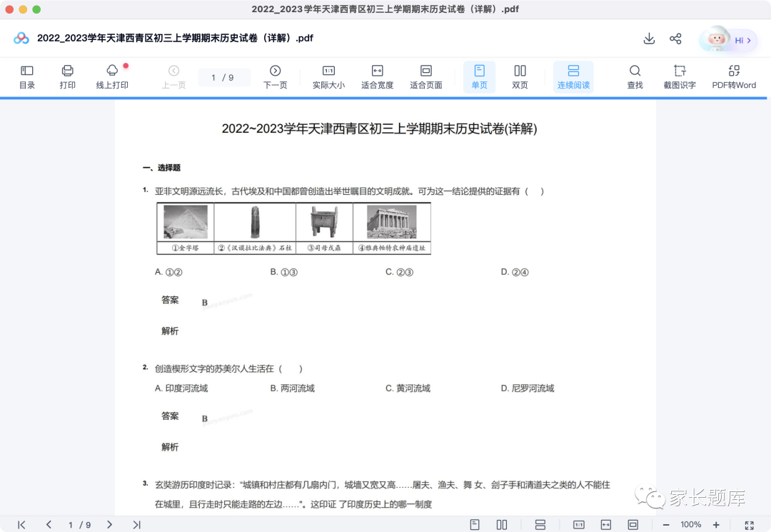Click the pyramid image ①金字塔
Image resolution: width=771 pixels, height=532 pixels.
186,222
